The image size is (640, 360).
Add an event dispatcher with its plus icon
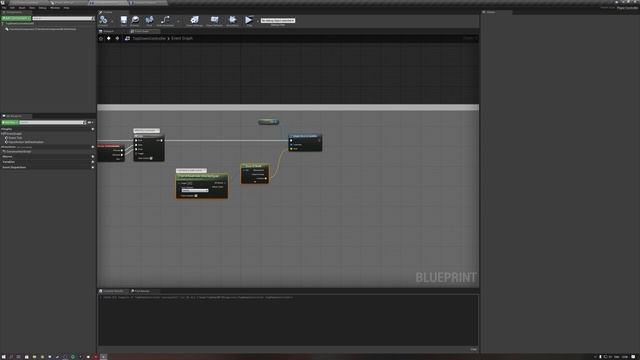point(93,167)
